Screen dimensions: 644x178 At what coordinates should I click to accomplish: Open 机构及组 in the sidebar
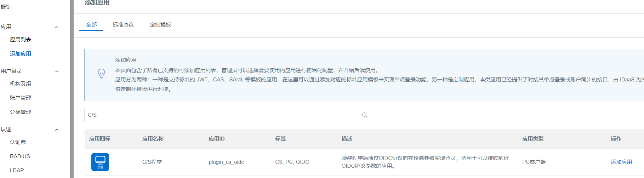click(x=21, y=84)
